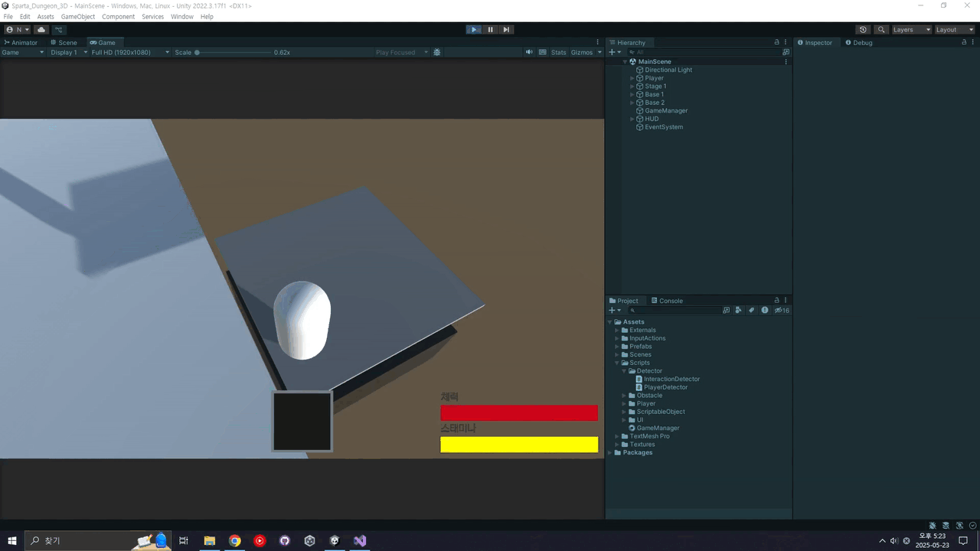Click the Hierarchy search field

[703, 52]
